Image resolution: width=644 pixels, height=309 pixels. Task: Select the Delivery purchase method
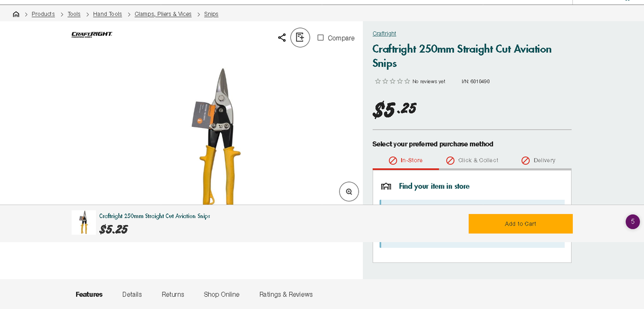pyautogui.click(x=538, y=161)
